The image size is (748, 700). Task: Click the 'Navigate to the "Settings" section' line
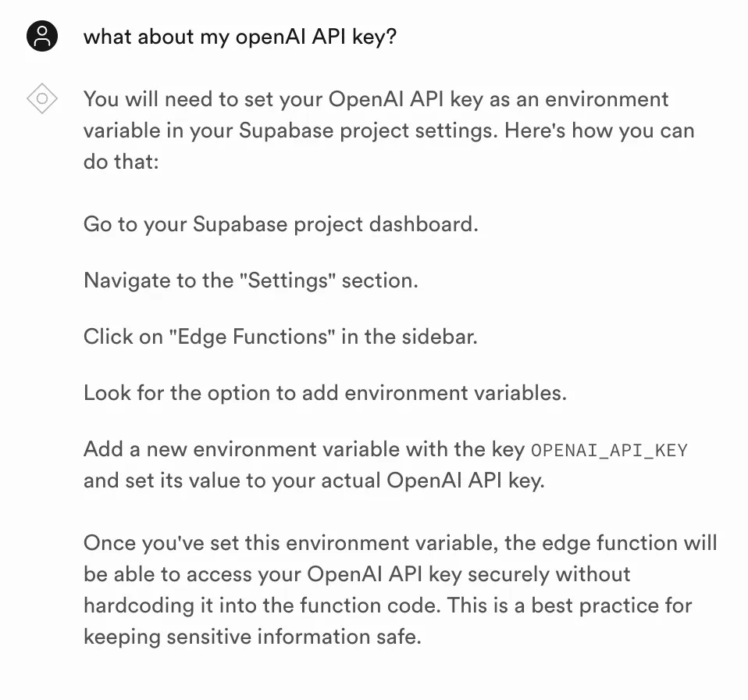(251, 280)
